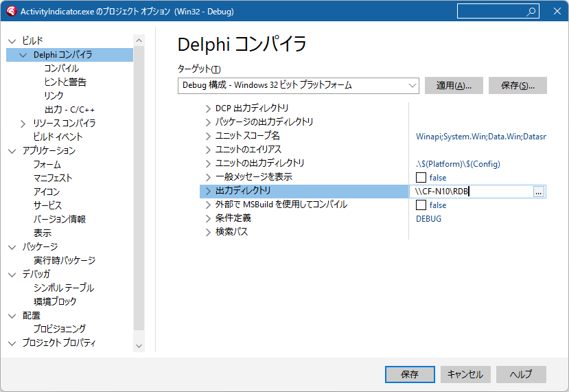The width and height of the screenshot is (569, 392).
Task: Select 表示 in the tree
Action: 42,233
